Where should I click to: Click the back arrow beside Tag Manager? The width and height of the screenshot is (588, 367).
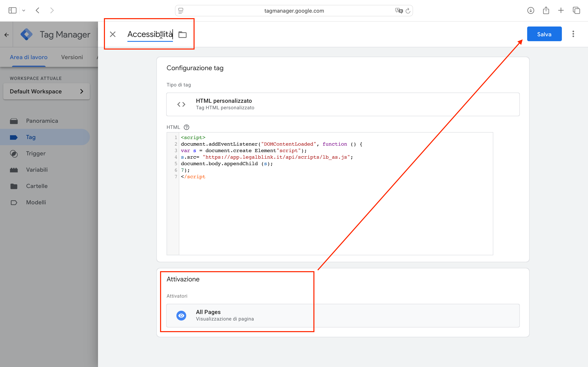pyautogui.click(x=7, y=35)
